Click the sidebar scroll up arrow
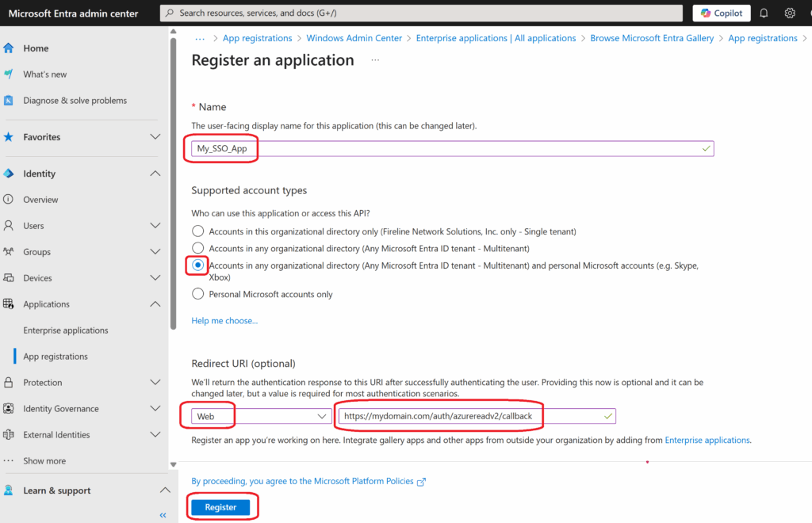The width and height of the screenshot is (812, 523). (x=174, y=32)
